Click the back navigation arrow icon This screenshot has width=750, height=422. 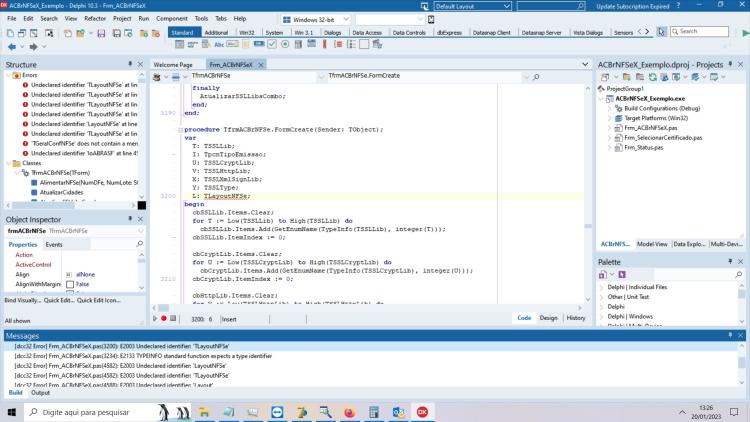tap(12, 47)
